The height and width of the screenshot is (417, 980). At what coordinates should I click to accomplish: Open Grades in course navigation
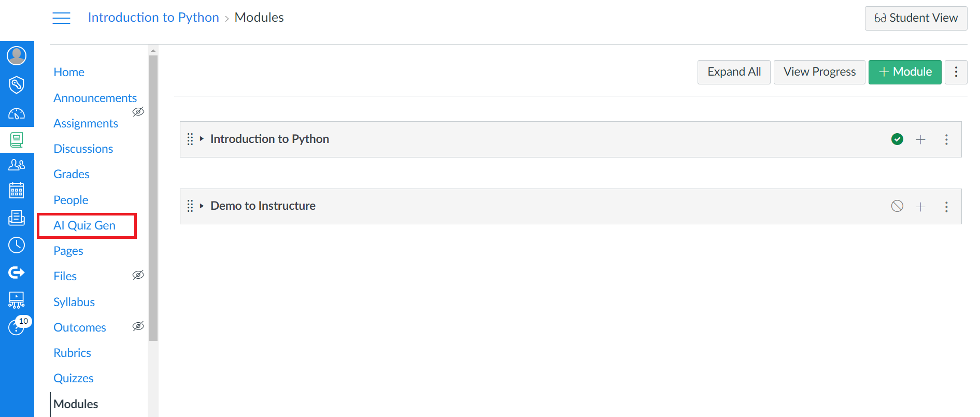tap(72, 174)
